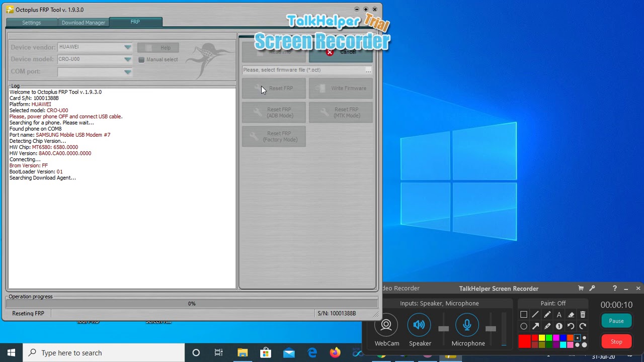Select the ellipse paint tool

pos(524,326)
